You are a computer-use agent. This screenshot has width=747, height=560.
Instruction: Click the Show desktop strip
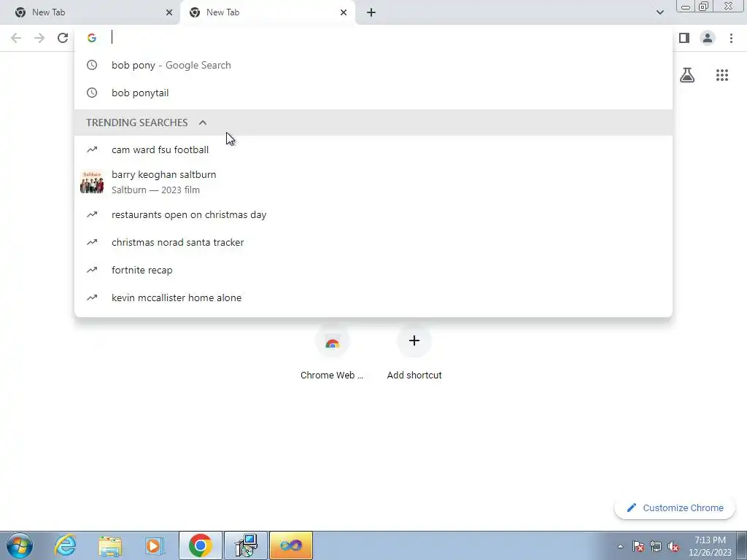point(742,545)
